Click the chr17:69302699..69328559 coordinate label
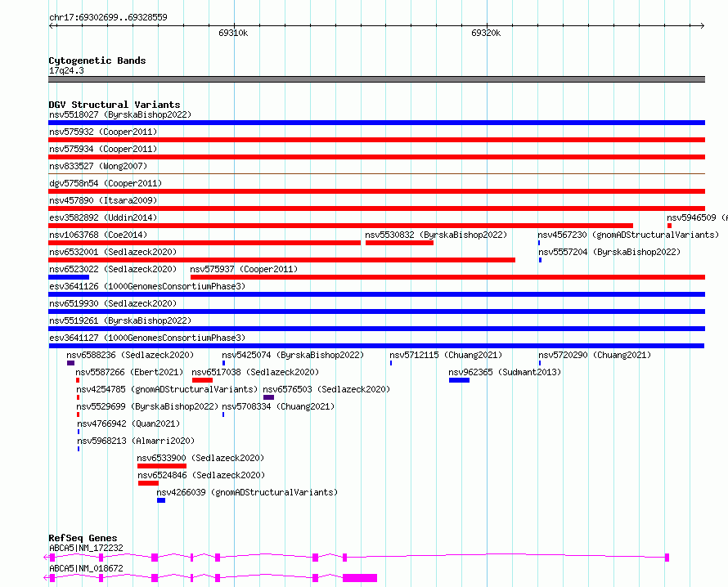The image size is (728, 587). [x=108, y=17]
